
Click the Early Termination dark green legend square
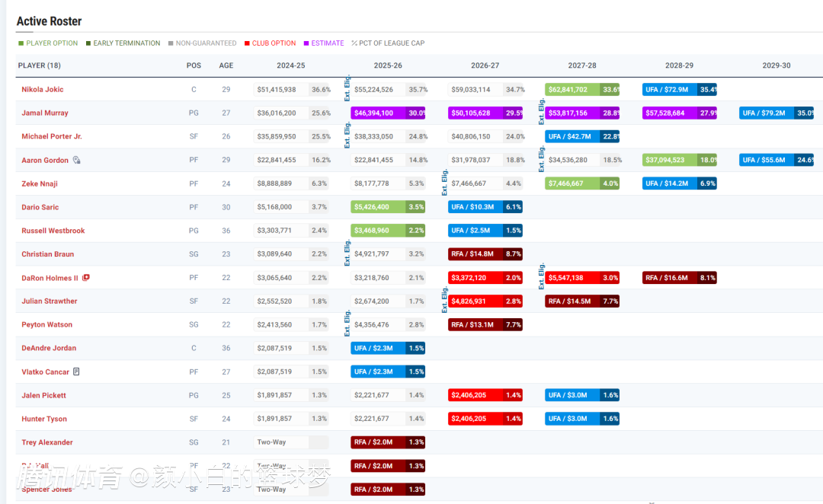coord(88,43)
